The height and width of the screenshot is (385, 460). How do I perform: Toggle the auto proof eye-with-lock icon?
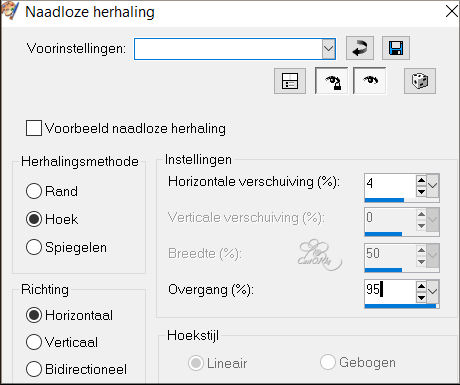(331, 81)
